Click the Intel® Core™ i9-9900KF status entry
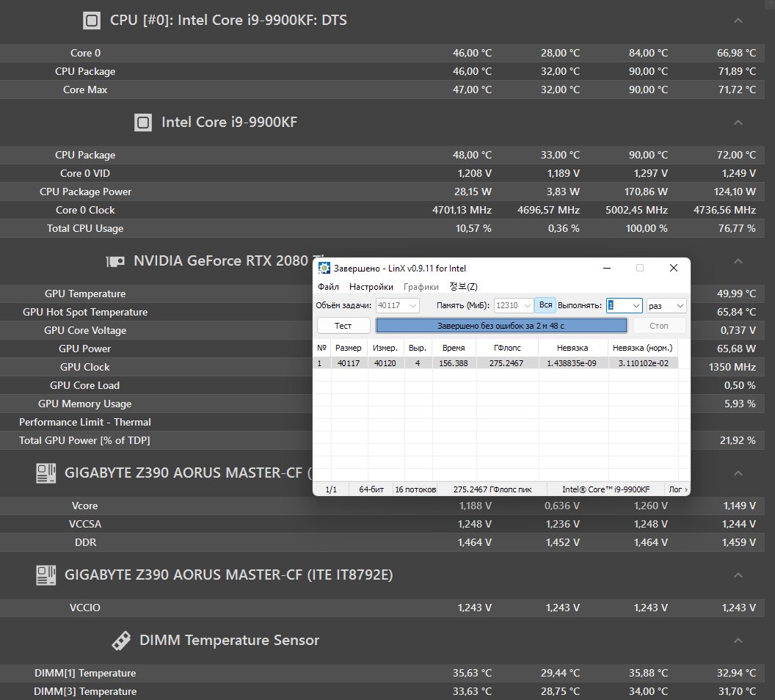775x700 pixels. click(606, 489)
